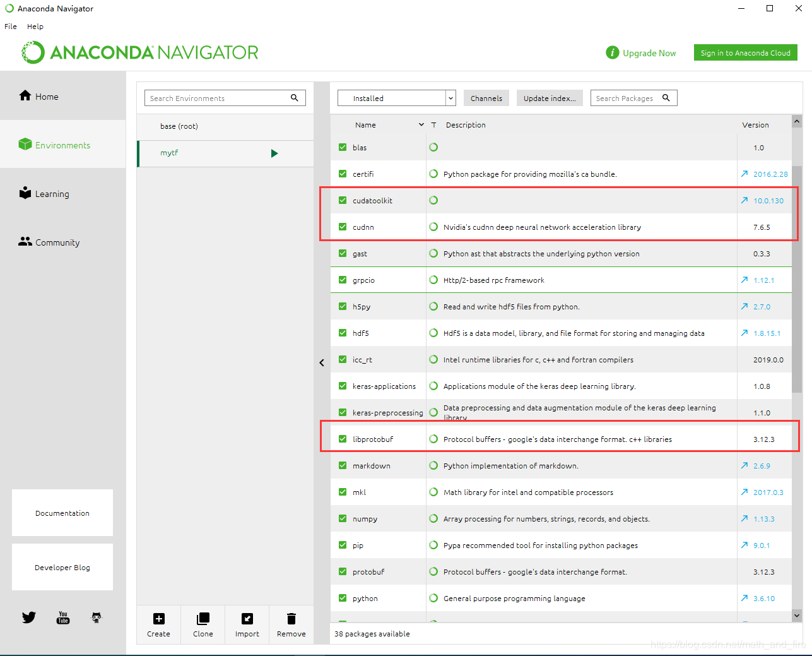Open the GitHub octocat icon
The height and width of the screenshot is (656, 812).
point(97,617)
